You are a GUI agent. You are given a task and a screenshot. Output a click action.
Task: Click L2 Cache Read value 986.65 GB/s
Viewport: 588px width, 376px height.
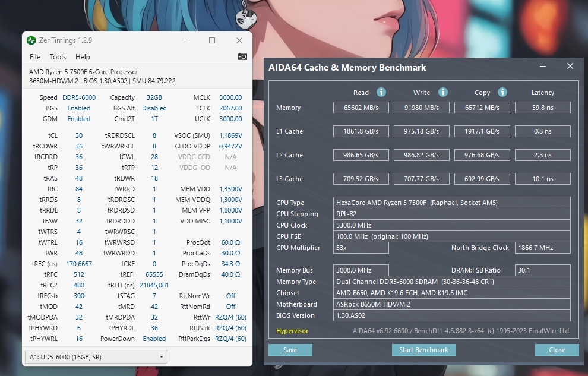click(x=361, y=155)
